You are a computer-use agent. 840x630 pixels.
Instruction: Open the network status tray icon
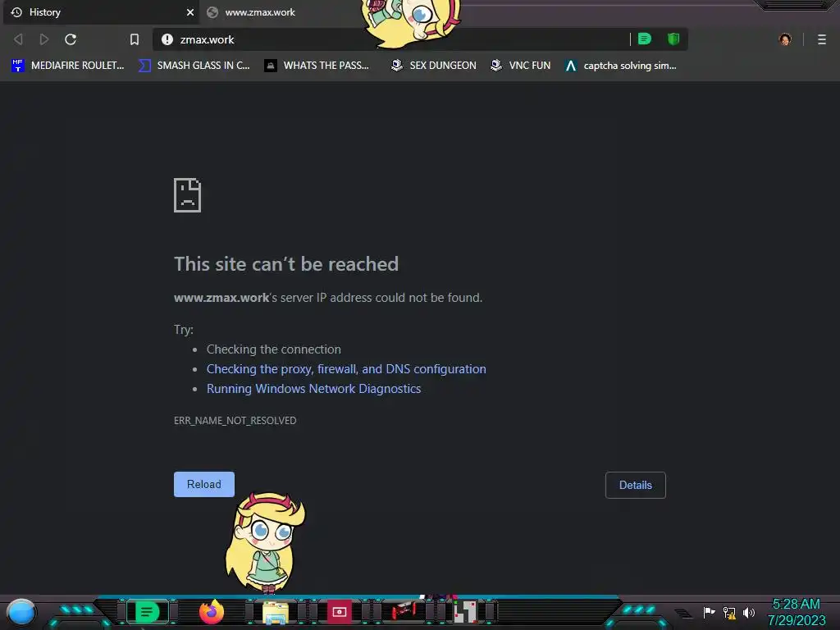tap(729, 612)
